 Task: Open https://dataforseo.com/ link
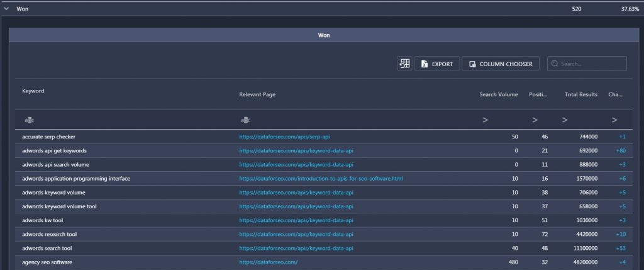click(269, 262)
